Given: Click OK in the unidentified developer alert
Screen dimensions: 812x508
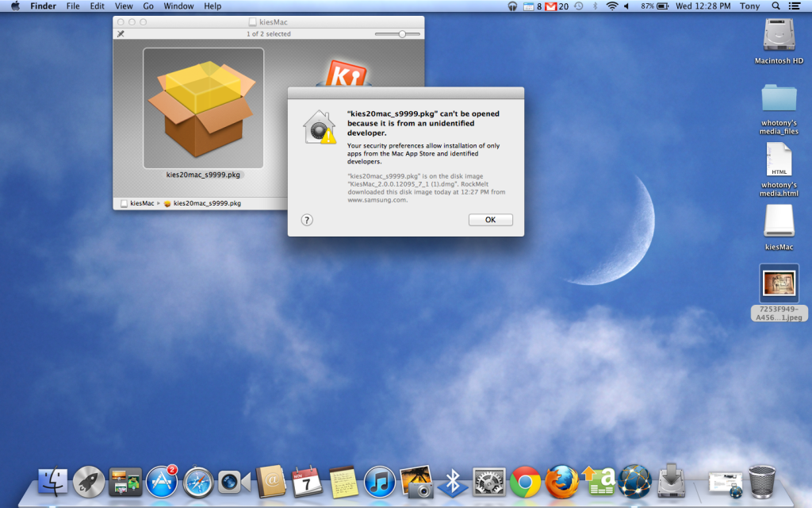Looking at the screenshot, I should click(x=490, y=220).
